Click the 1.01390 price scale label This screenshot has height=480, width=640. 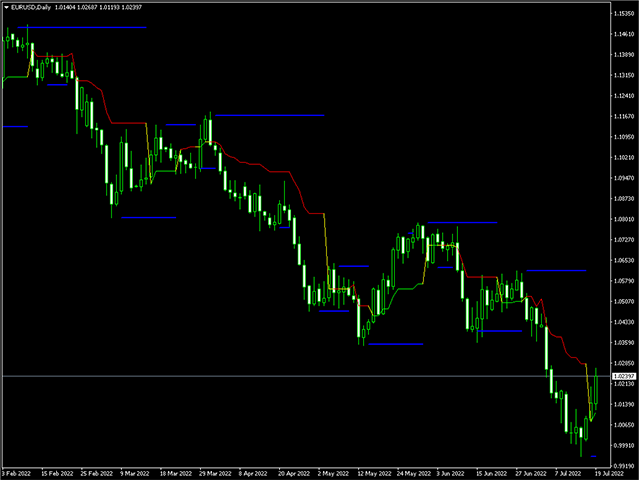(624, 404)
